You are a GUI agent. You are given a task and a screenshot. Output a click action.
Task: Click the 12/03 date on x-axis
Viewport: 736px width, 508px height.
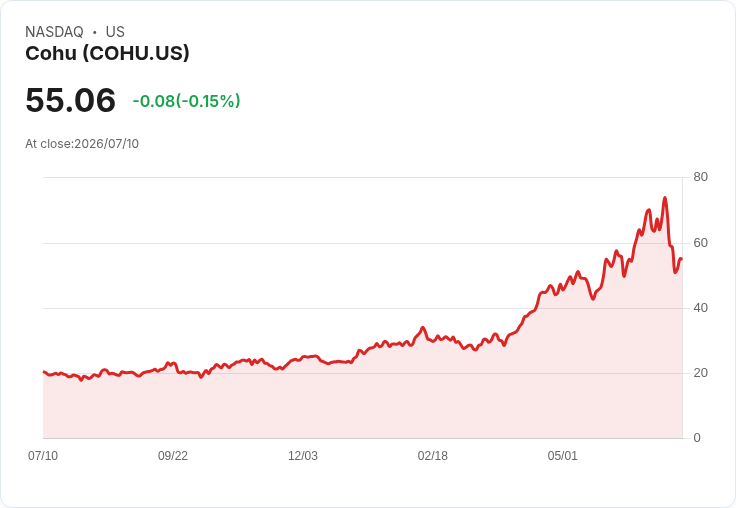click(x=303, y=456)
